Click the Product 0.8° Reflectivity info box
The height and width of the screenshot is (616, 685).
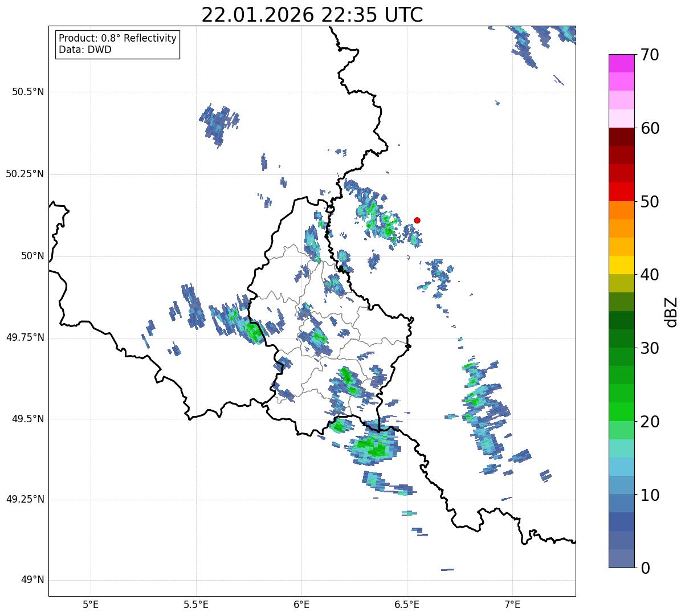pos(118,44)
